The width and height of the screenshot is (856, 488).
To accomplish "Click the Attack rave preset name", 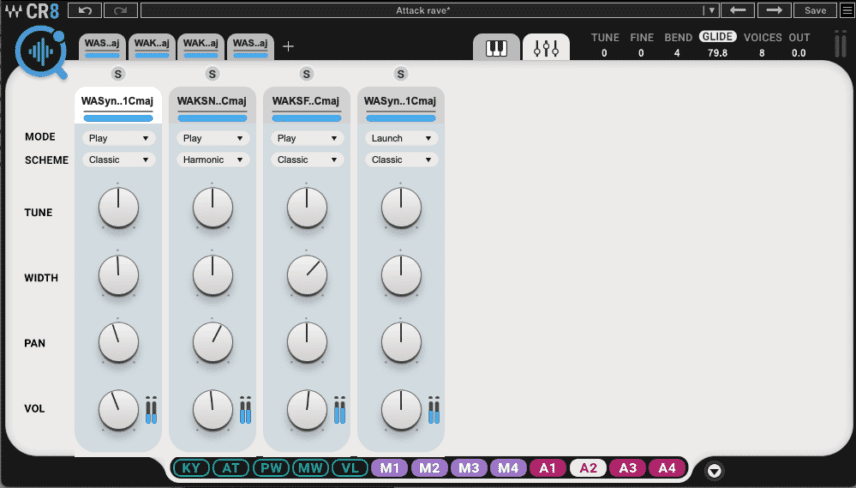I will pyautogui.click(x=423, y=10).
